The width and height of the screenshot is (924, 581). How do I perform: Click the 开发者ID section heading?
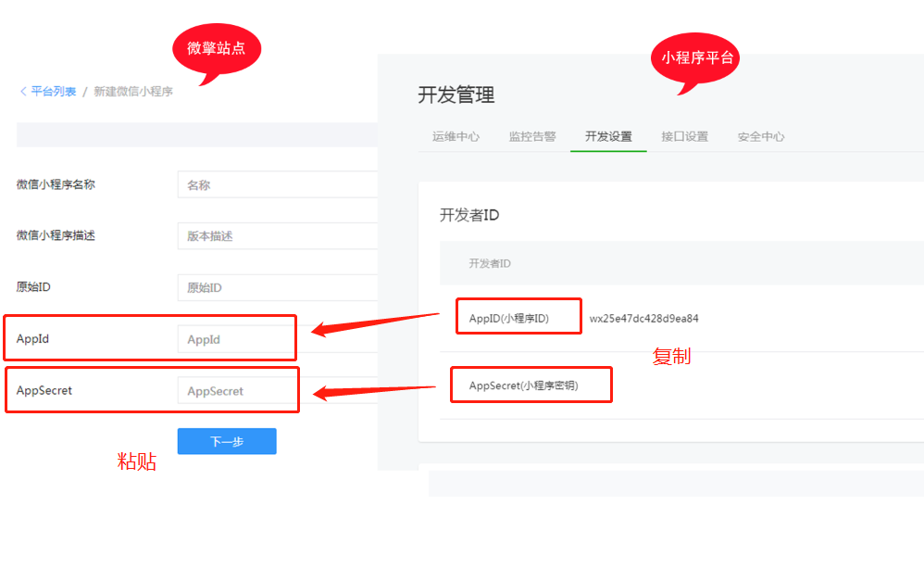coord(469,215)
